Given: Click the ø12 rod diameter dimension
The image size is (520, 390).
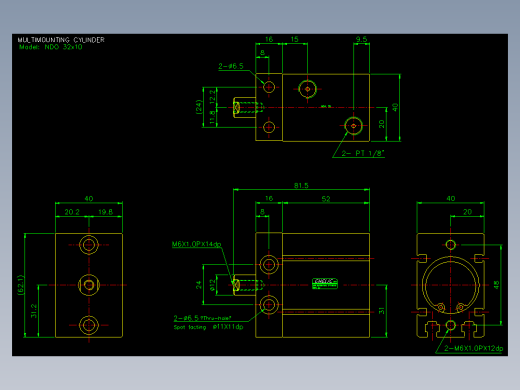Looking at the screenshot, I should [212, 285].
